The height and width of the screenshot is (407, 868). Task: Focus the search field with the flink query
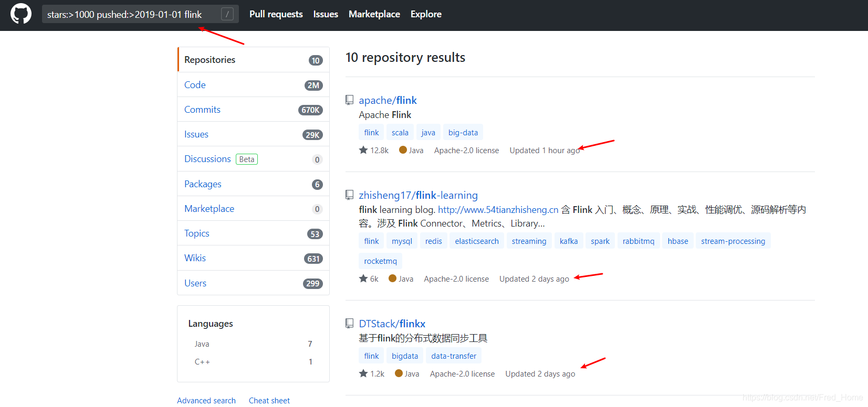(x=140, y=14)
